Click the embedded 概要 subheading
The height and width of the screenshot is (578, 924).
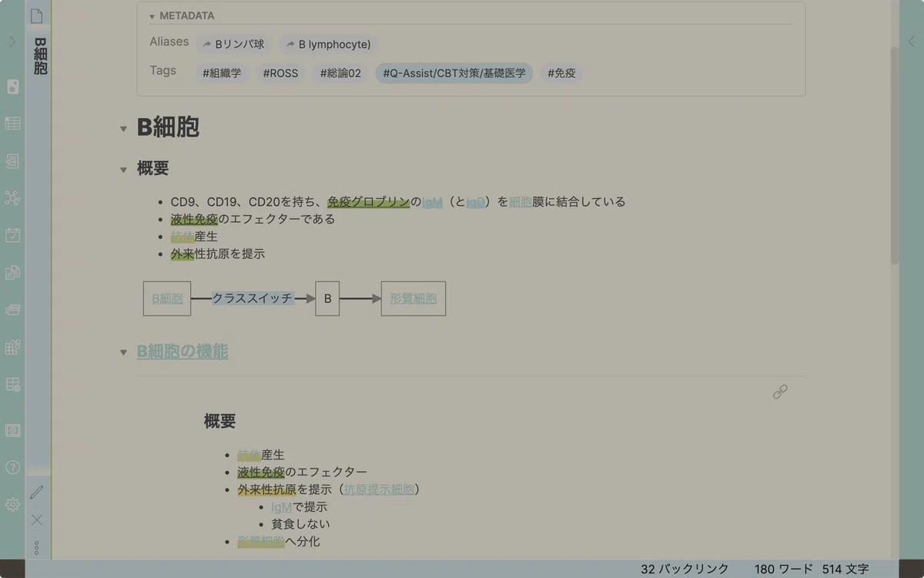219,422
